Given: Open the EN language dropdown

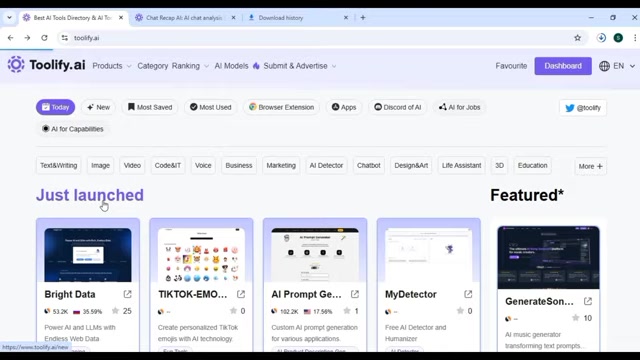Looking at the screenshot, I should (617, 66).
